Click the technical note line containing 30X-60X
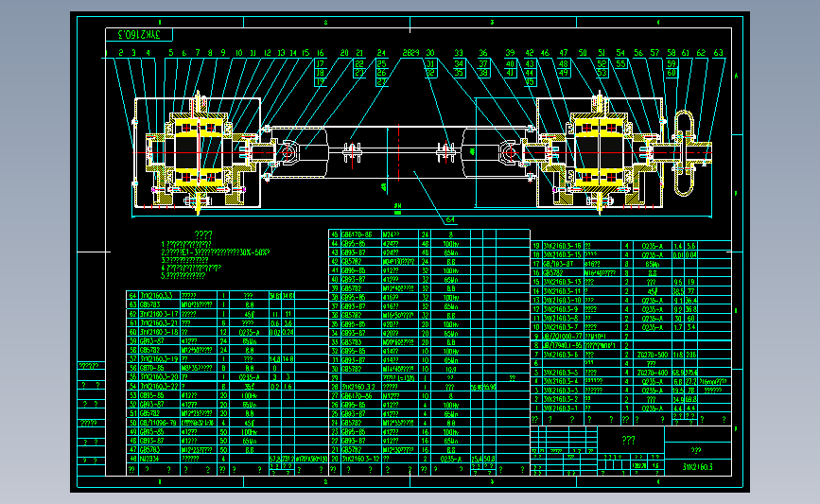 (x=216, y=252)
